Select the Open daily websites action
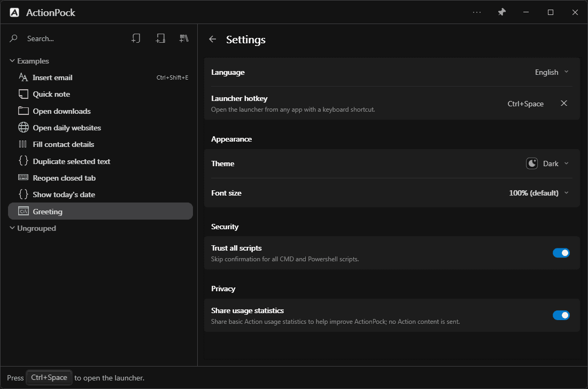588x389 pixels. [100, 127]
